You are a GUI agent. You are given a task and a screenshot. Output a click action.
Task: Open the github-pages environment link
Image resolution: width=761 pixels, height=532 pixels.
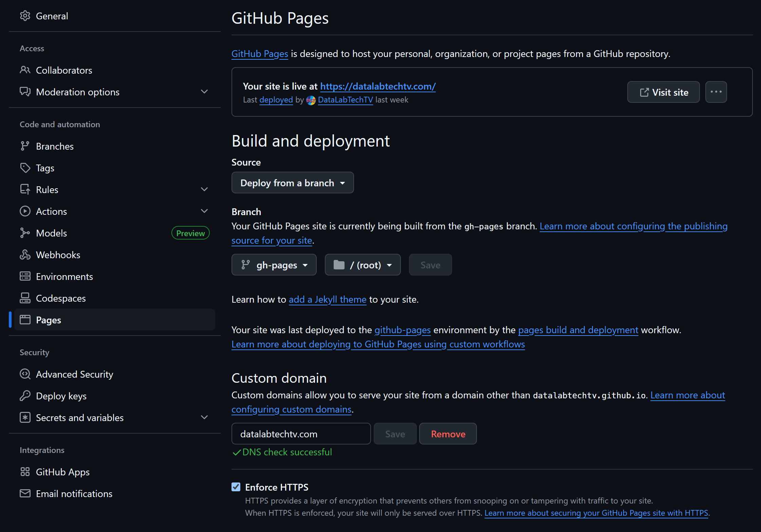(403, 330)
